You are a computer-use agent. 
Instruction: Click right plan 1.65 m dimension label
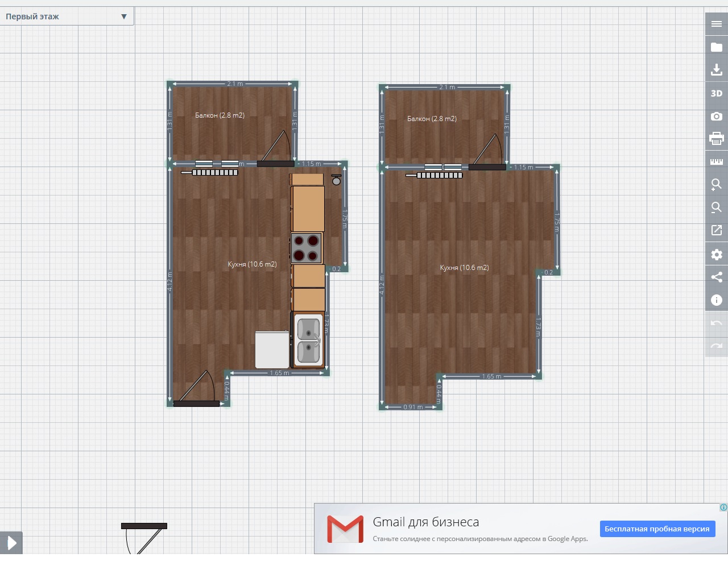[492, 376]
